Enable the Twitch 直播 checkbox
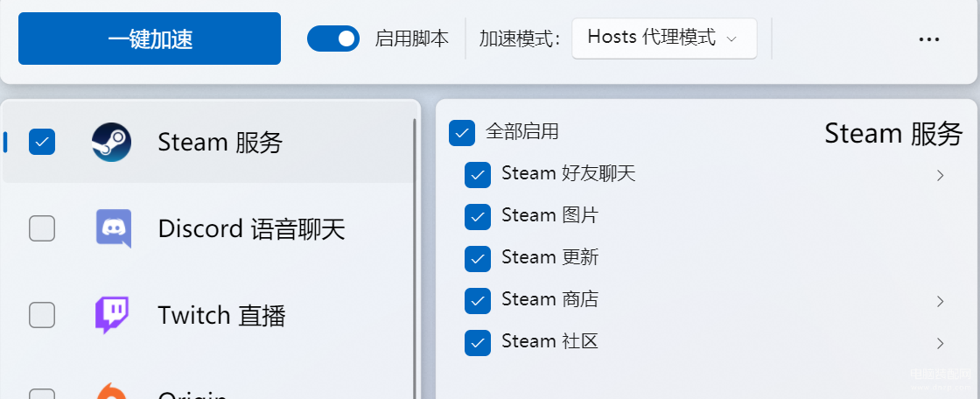The width and height of the screenshot is (980, 399). [x=42, y=315]
